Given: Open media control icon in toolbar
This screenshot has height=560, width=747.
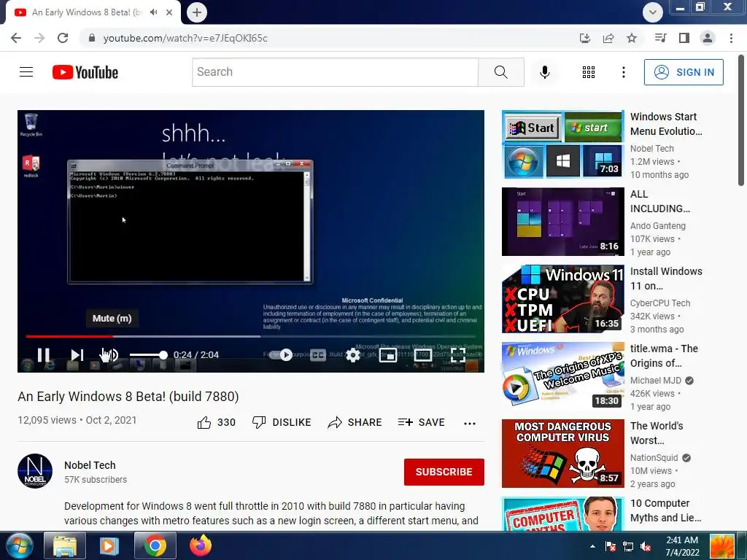Looking at the screenshot, I should 660,38.
